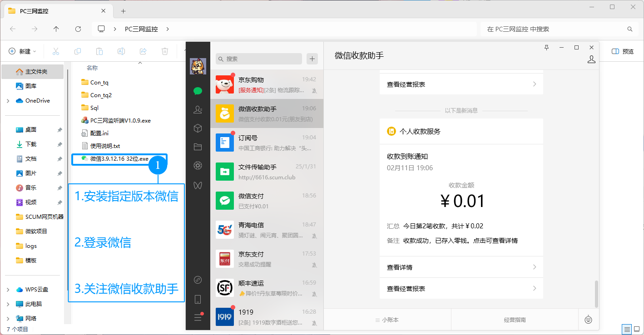Open the Chats panel in WeChat sidebar
This screenshot has height=335, width=644.
(198, 91)
